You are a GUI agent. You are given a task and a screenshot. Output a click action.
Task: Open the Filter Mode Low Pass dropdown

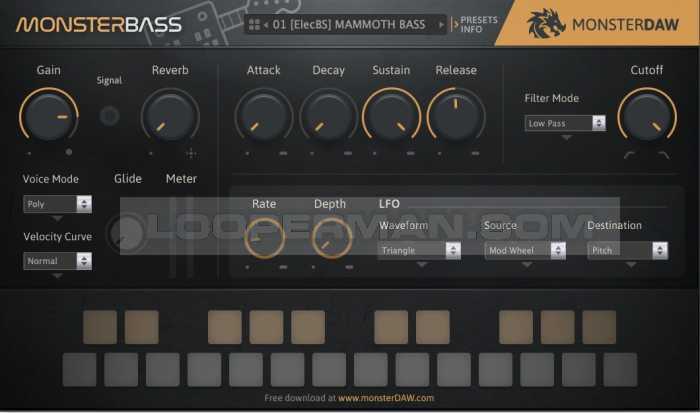pyautogui.click(x=565, y=123)
